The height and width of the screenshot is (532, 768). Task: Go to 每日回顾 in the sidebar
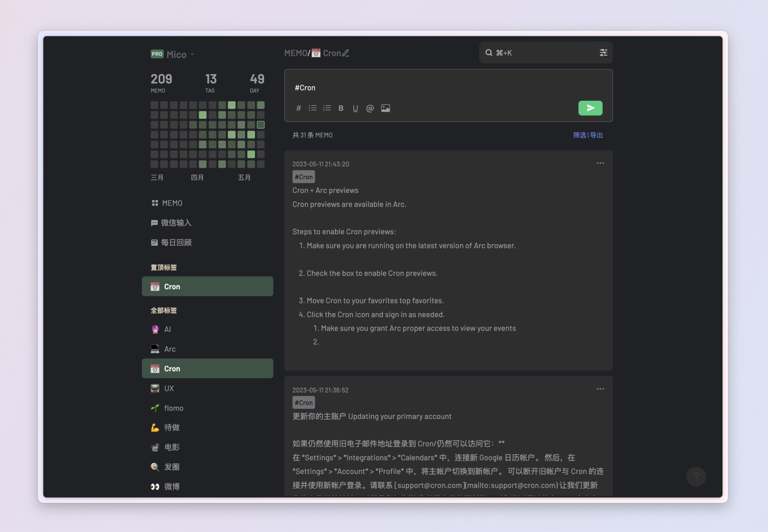(176, 242)
